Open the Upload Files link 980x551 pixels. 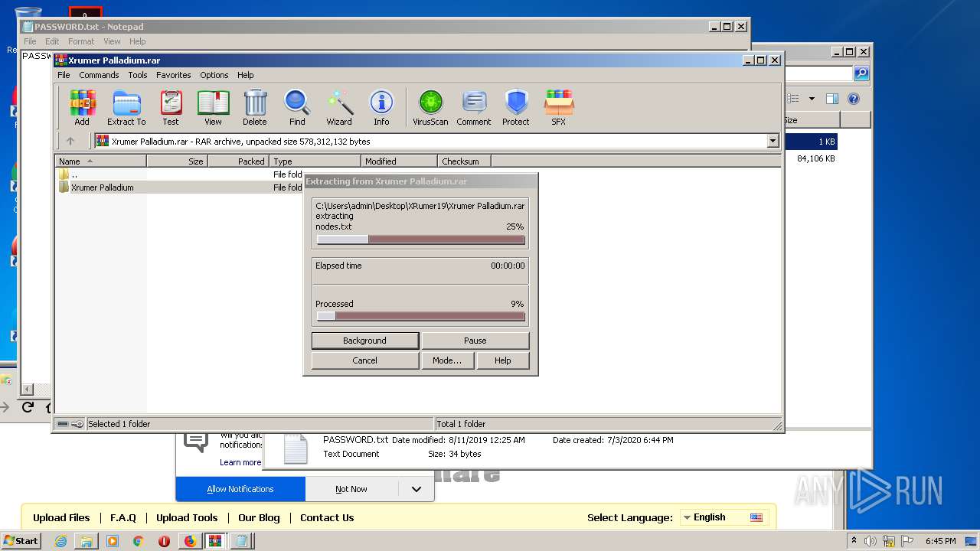coord(61,517)
